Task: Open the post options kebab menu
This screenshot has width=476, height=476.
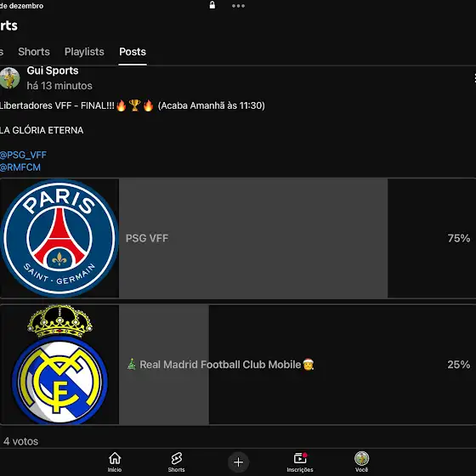Action: [474, 78]
